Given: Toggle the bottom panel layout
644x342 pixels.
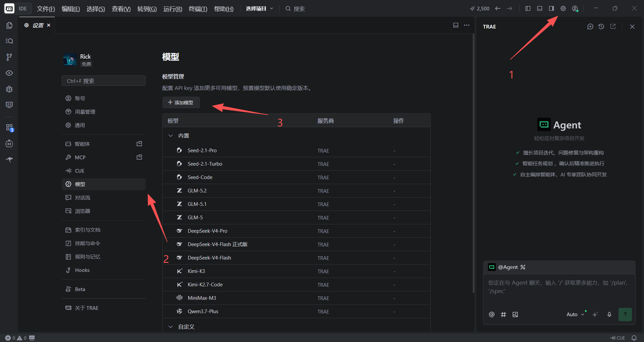Looking at the screenshot, I should coord(540,8).
